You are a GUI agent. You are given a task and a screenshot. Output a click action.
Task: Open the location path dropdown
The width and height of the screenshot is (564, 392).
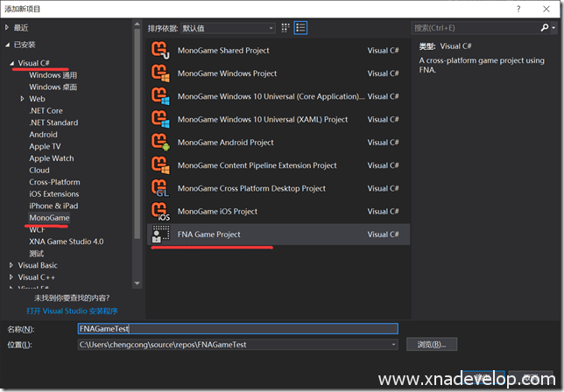pyautogui.click(x=393, y=345)
